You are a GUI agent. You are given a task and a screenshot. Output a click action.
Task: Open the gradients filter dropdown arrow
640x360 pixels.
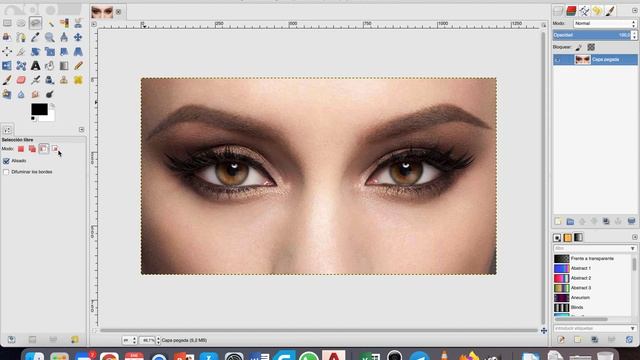point(632,248)
